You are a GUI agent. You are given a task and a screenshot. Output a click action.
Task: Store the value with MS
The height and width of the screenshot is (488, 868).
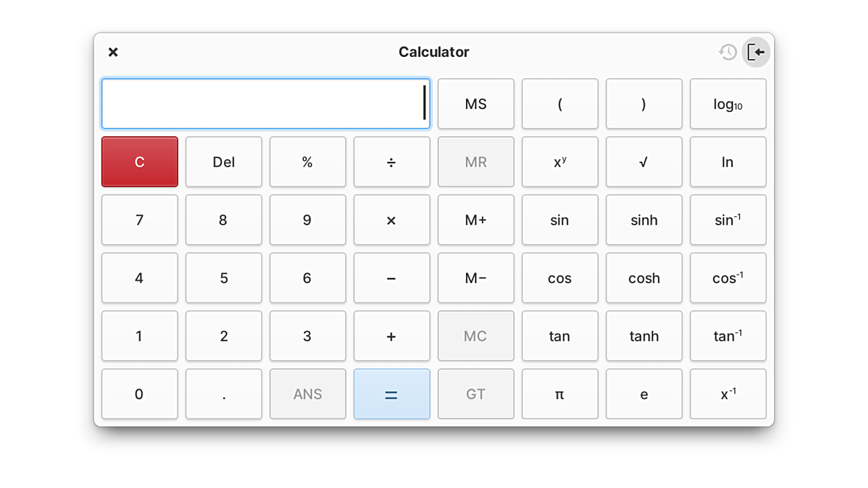click(476, 104)
